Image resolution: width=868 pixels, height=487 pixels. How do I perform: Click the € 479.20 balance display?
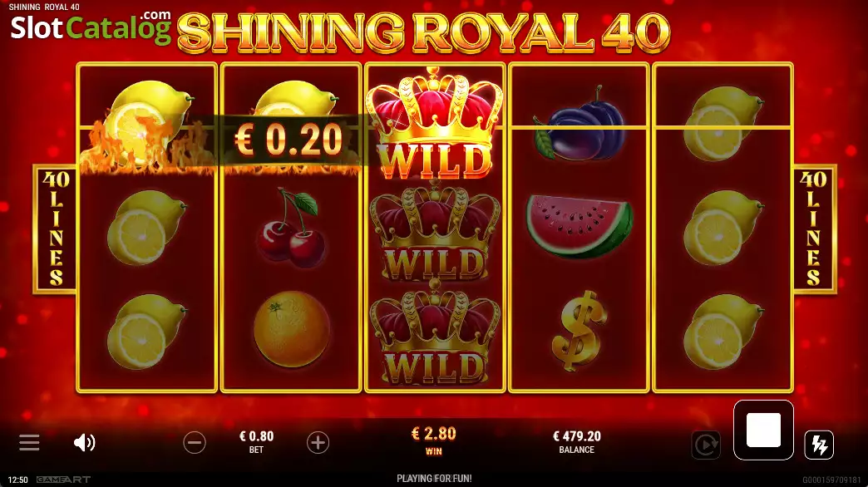tap(577, 436)
